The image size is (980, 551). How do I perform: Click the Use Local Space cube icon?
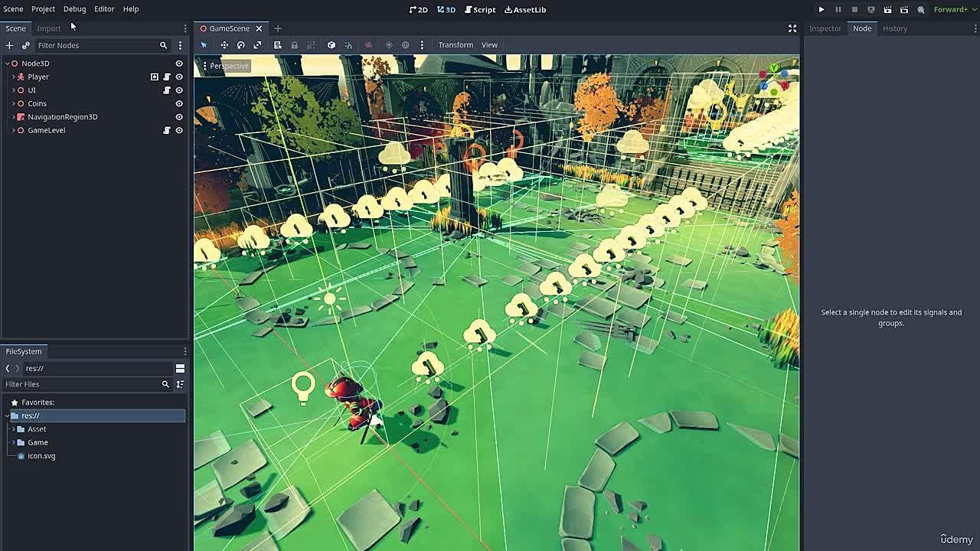click(x=331, y=45)
